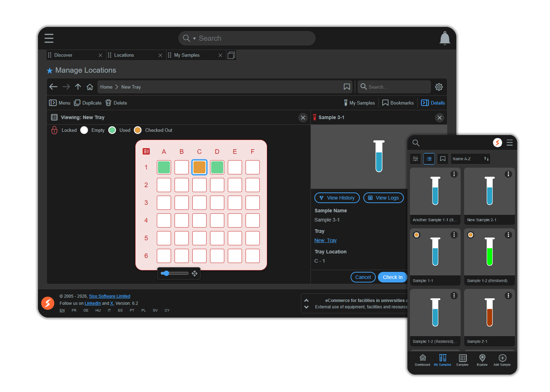Viewport: 550px width, 392px height.
Task: Switch to the Discover tab
Action: 63,55
